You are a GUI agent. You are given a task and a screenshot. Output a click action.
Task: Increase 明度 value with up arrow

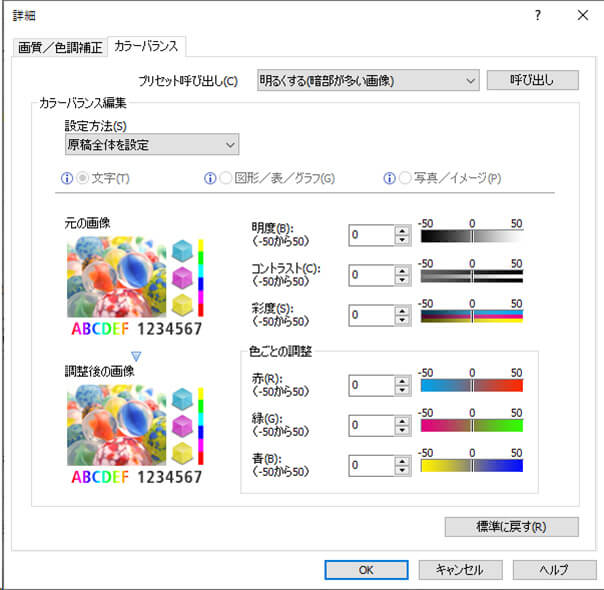point(402,230)
